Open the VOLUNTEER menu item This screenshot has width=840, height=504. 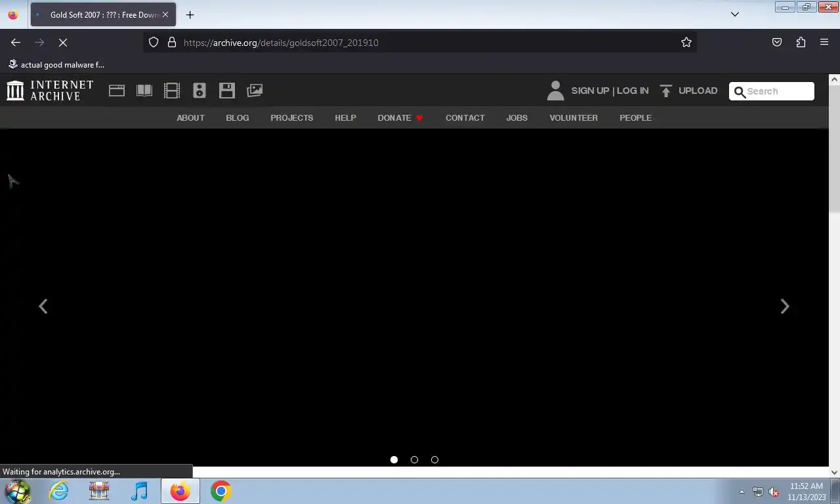[x=574, y=118]
